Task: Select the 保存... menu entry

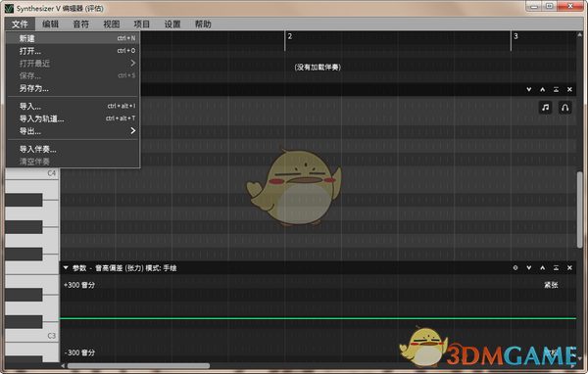Action: (73, 75)
